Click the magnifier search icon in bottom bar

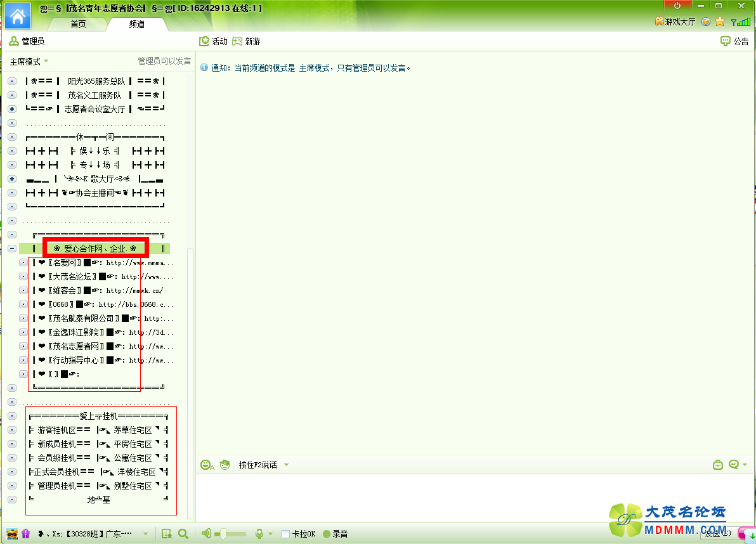pyautogui.click(x=183, y=534)
